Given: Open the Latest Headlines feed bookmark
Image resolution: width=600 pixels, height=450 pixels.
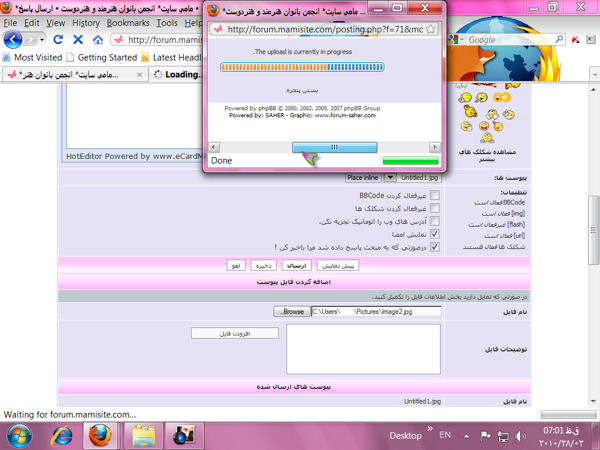Looking at the screenshot, I should pos(171,57).
